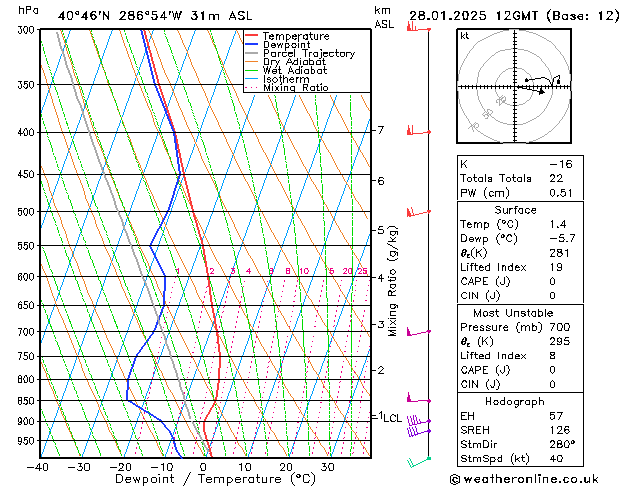Click the storm motion arrow in hodograph
629x486 pixels.
point(541,91)
